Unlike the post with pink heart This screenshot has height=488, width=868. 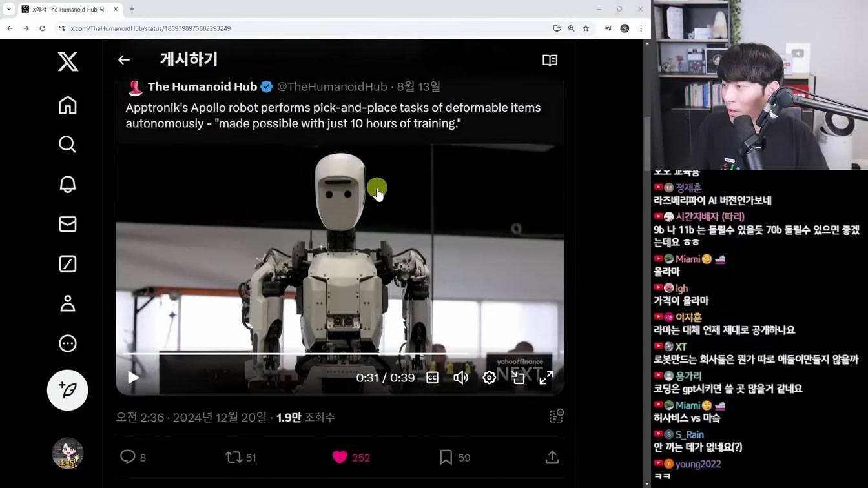tap(340, 457)
